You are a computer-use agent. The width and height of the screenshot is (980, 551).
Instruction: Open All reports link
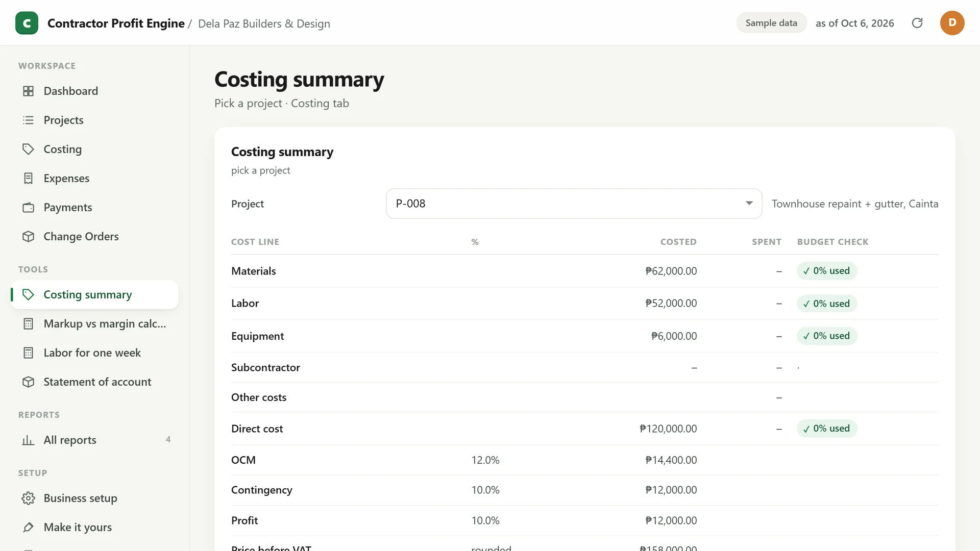(x=94, y=440)
